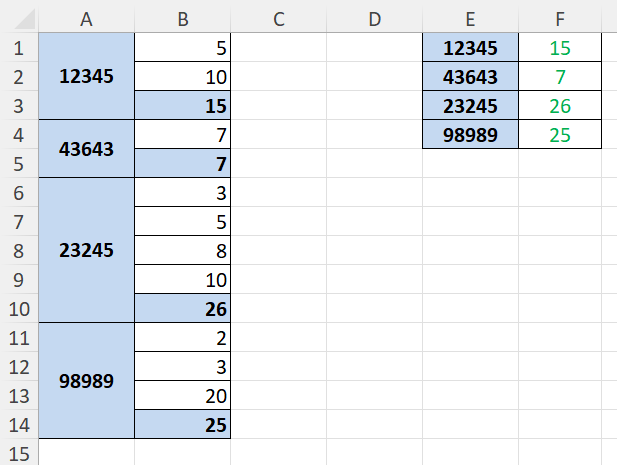
Task: Click empty cell D1
Action: (375, 47)
